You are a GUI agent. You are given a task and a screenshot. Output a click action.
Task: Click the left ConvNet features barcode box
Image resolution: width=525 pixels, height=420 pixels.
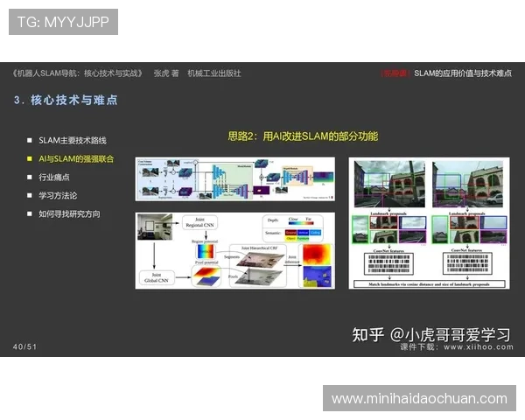(x=389, y=263)
